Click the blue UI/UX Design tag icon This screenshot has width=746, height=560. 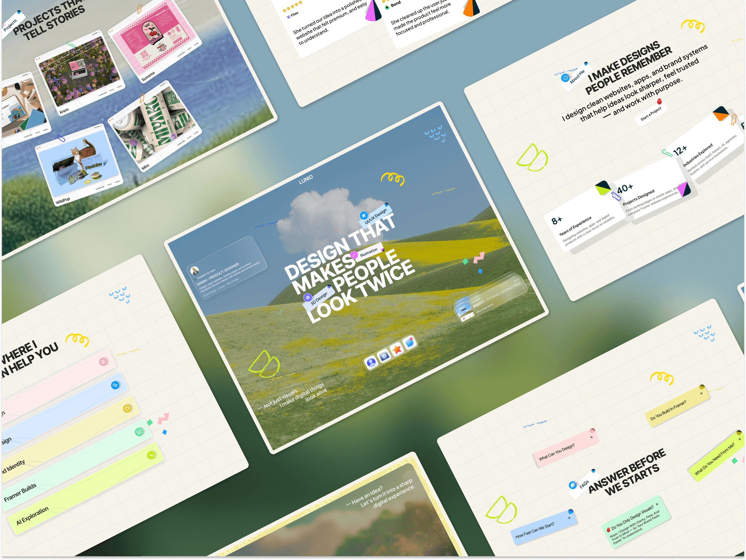[x=364, y=216]
